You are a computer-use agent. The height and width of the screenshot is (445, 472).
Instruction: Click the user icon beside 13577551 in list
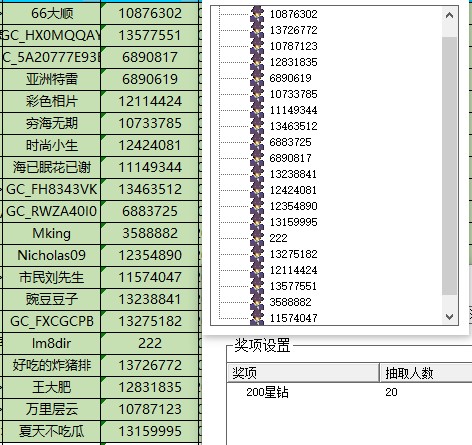tap(257, 286)
